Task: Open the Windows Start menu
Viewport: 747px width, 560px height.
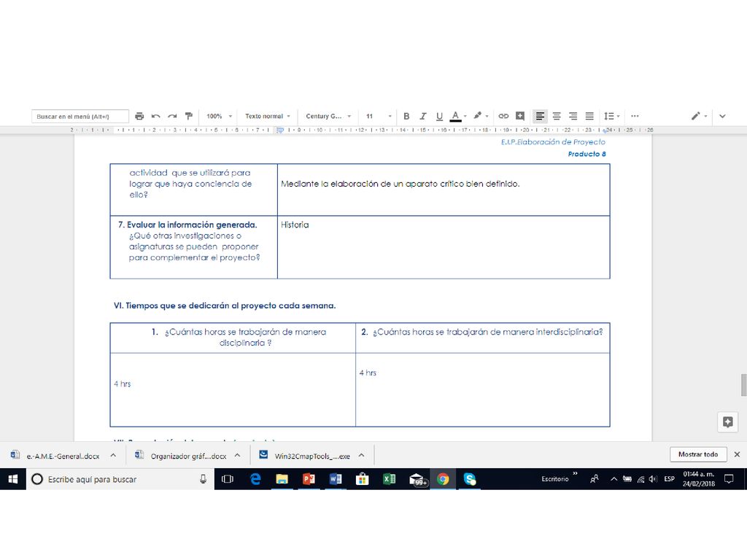Action: (13, 479)
